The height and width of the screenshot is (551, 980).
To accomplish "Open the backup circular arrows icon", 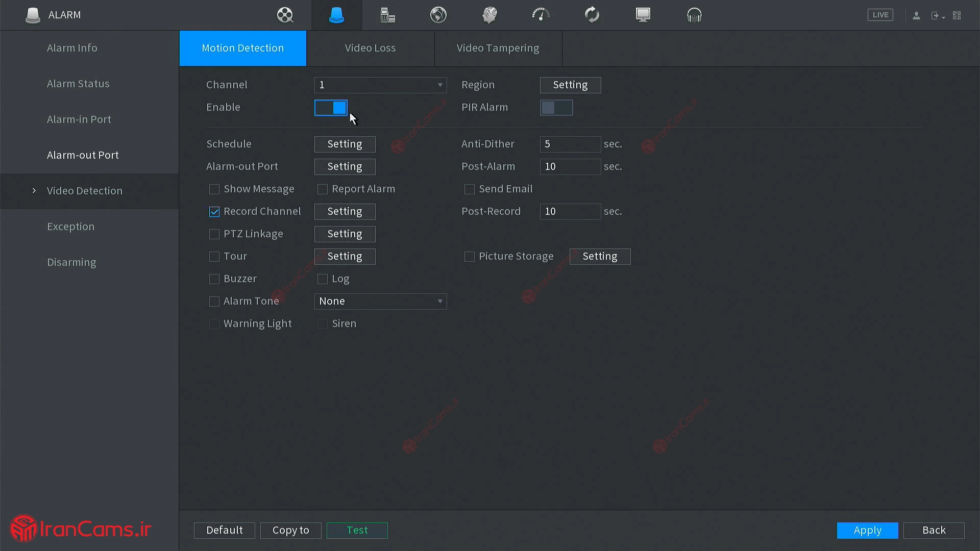I will coord(592,15).
